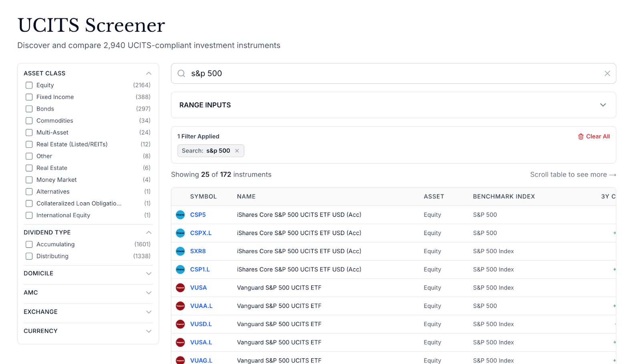This screenshot has height=364, width=641.
Task: Open the VUSA.L symbol link
Action: click(x=201, y=342)
